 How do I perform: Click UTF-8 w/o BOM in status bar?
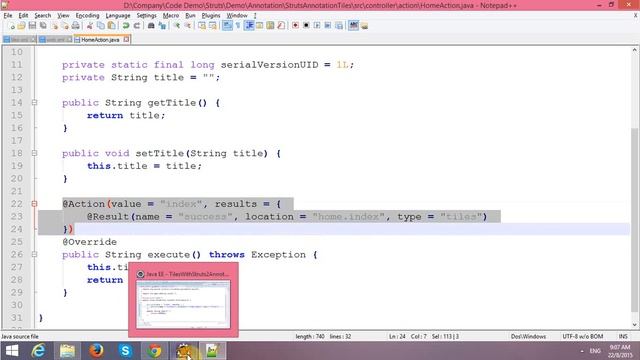pyautogui.click(x=582, y=336)
